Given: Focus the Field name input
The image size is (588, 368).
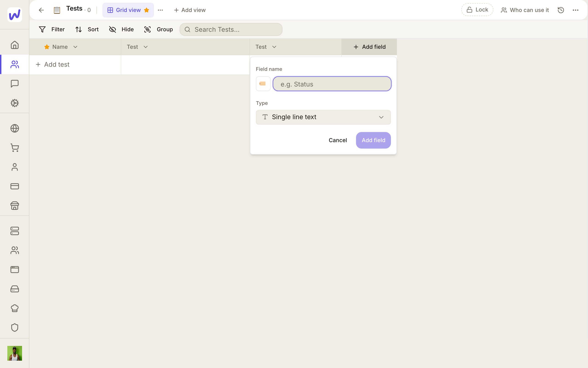Looking at the screenshot, I should tap(332, 84).
